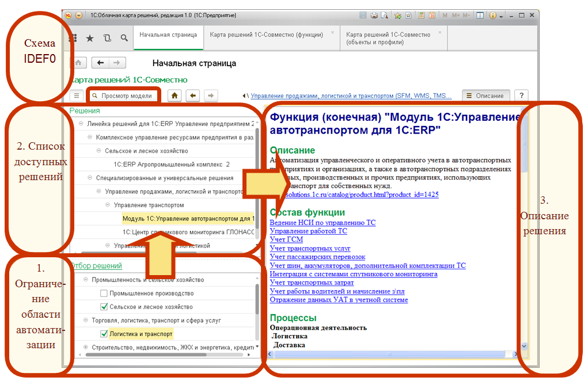The height and width of the screenshot is (381, 588).
Task: Click Отбор решений heading link
Action: coord(96,266)
